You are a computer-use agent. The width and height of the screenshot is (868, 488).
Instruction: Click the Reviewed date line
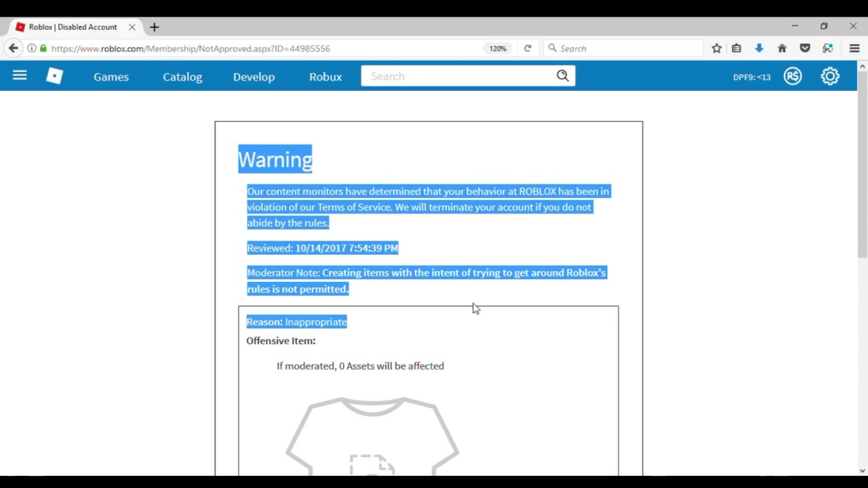(322, 248)
